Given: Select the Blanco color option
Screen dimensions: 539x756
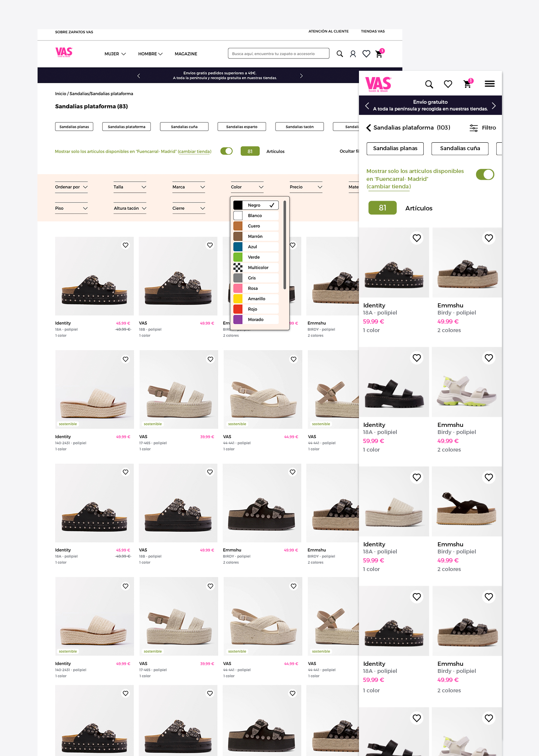Looking at the screenshot, I should 256,216.
